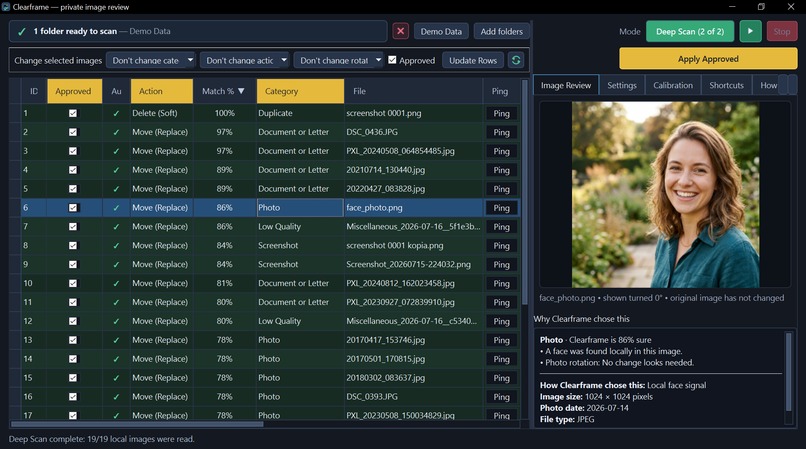806x449 pixels.
Task: Uncheck Approved for screenshot 0001.png row
Action: pyautogui.click(x=73, y=113)
